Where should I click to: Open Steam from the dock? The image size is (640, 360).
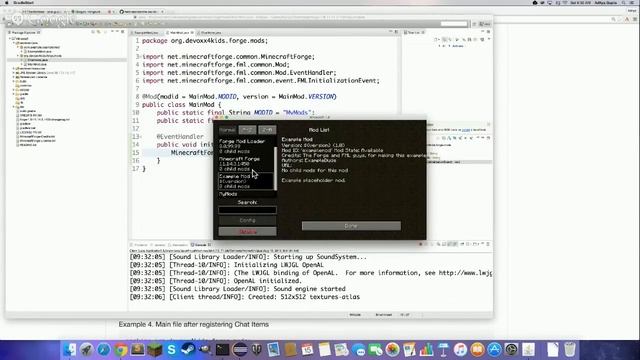pos(188,350)
